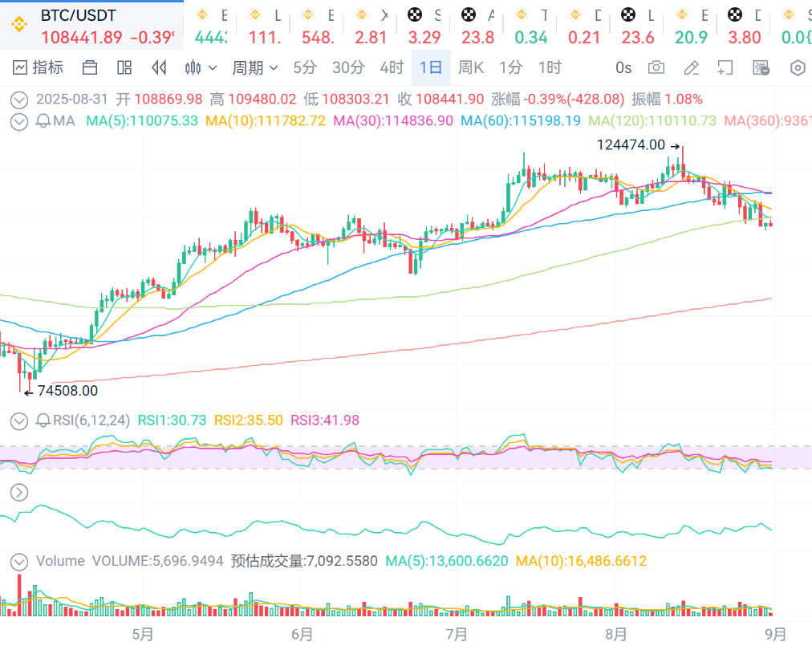812x650 pixels.
Task: Select the pencil drawing tool icon
Action: coord(692,68)
